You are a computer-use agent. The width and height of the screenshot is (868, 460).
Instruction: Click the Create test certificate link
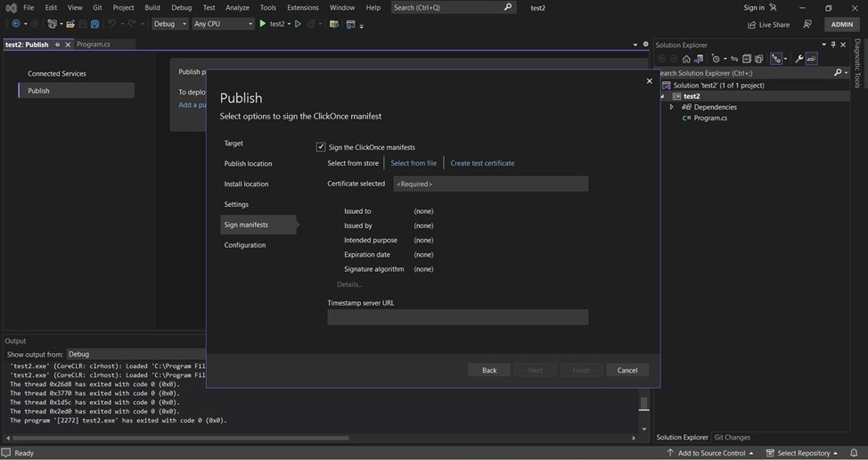click(x=482, y=163)
